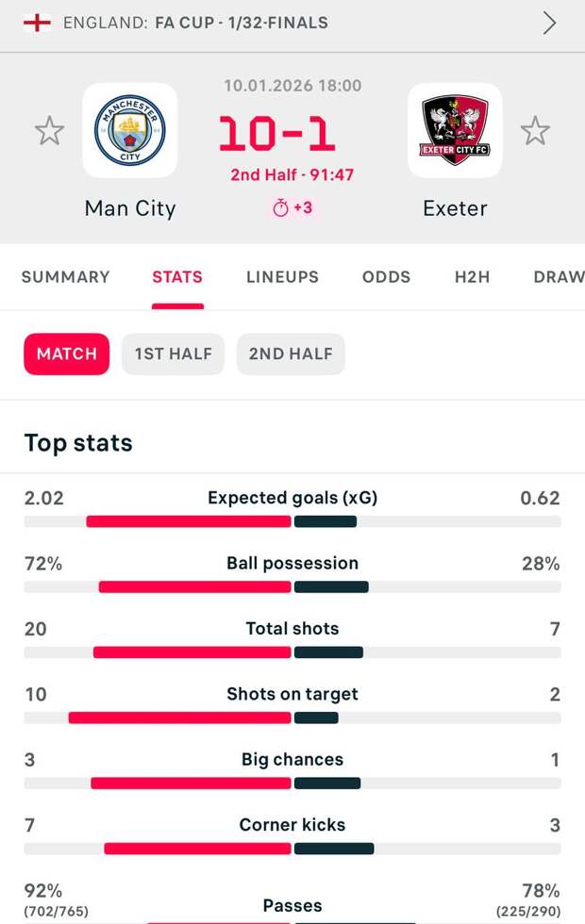Select the Match stats filter

click(66, 355)
